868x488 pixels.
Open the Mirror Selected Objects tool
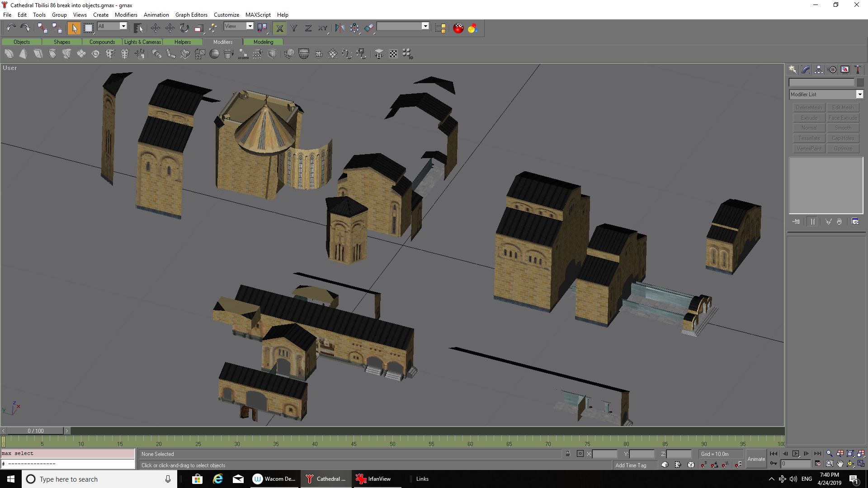tap(340, 28)
